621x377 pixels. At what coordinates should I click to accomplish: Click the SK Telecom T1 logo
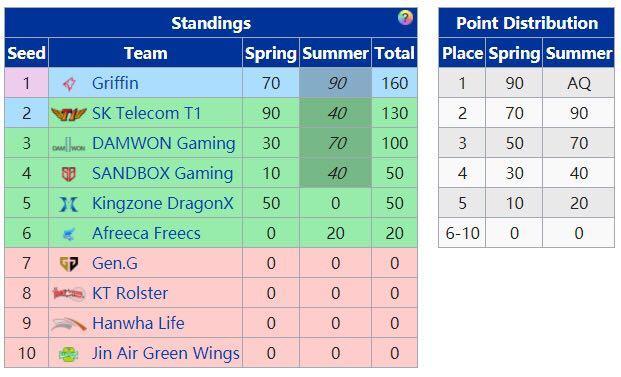click(69, 114)
